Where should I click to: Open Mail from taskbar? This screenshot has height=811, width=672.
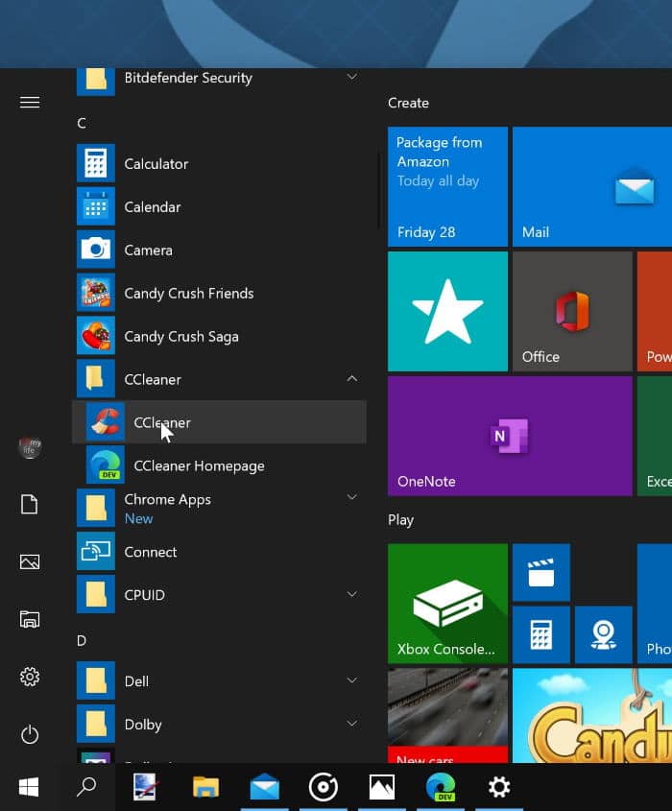[x=264, y=787]
